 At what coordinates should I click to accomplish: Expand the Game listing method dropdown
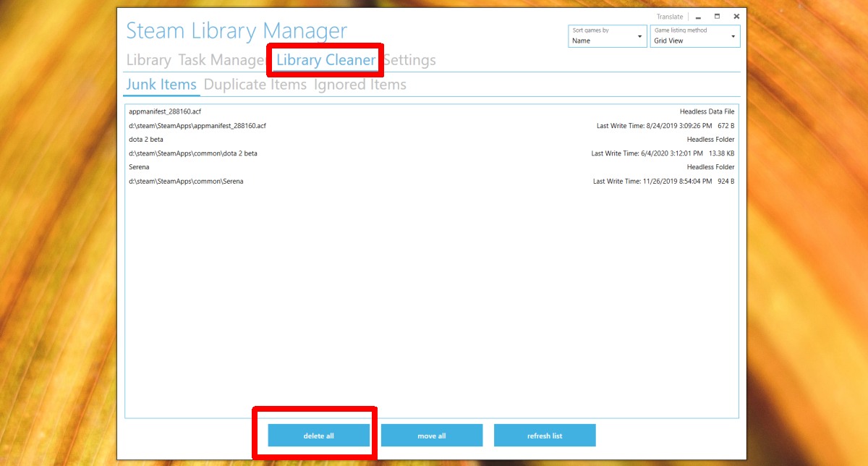click(x=695, y=36)
